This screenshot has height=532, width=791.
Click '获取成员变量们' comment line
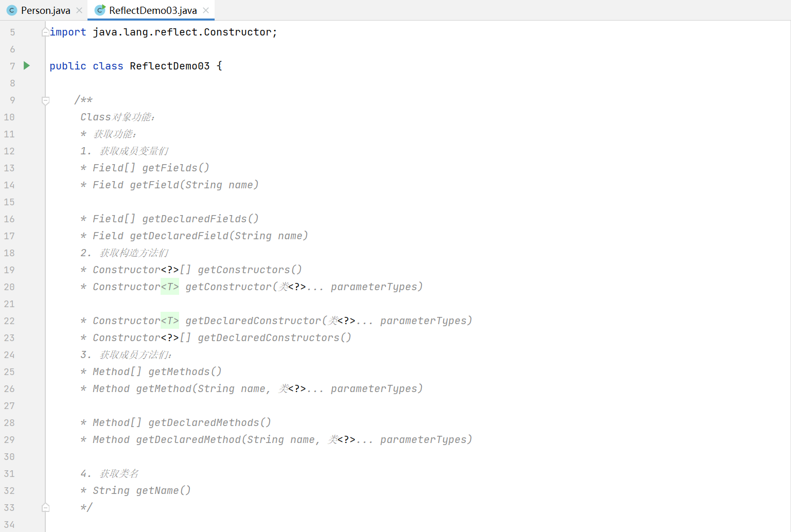coord(134,151)
